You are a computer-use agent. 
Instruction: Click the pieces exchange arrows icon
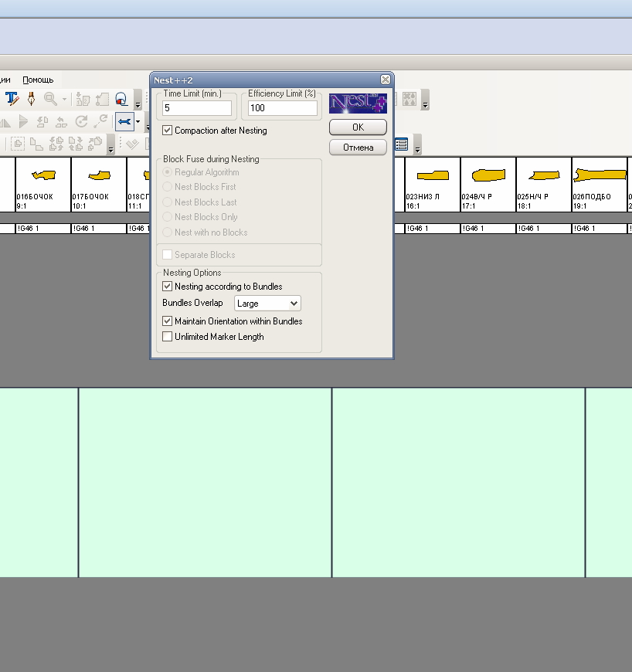pos(76,144)
